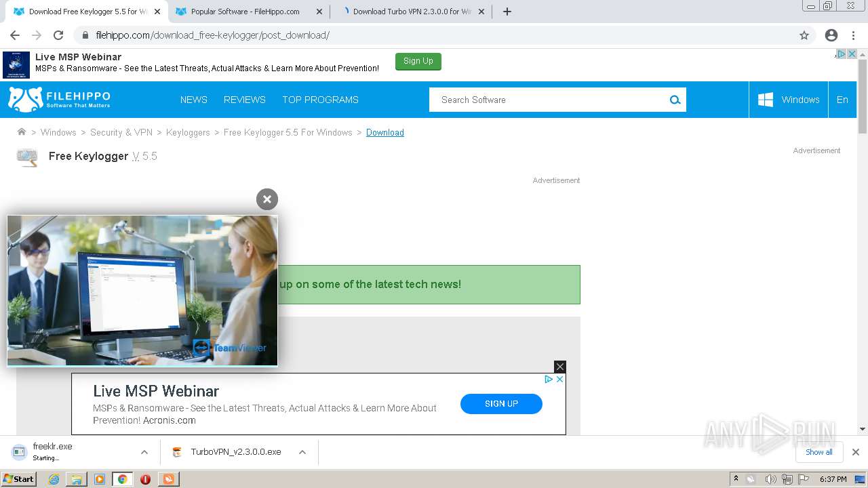Open File Explorer from taskbar
This screenshot has width=868, height=488.
tap(77, 479)
